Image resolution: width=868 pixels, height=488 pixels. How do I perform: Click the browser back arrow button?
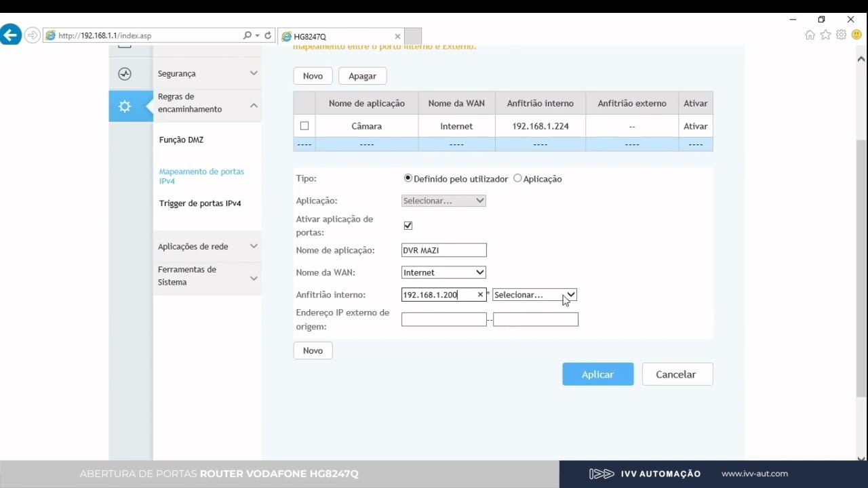[x=10, y=35]
